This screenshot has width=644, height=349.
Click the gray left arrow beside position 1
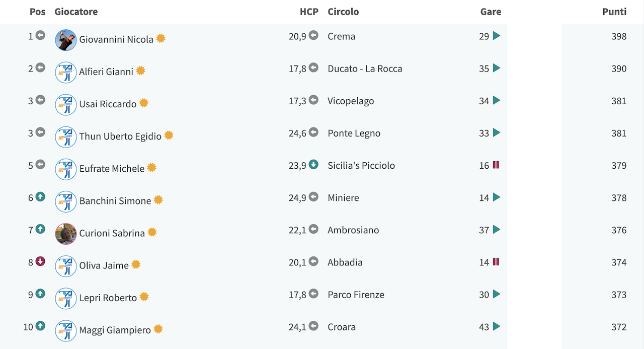(40, 35)
